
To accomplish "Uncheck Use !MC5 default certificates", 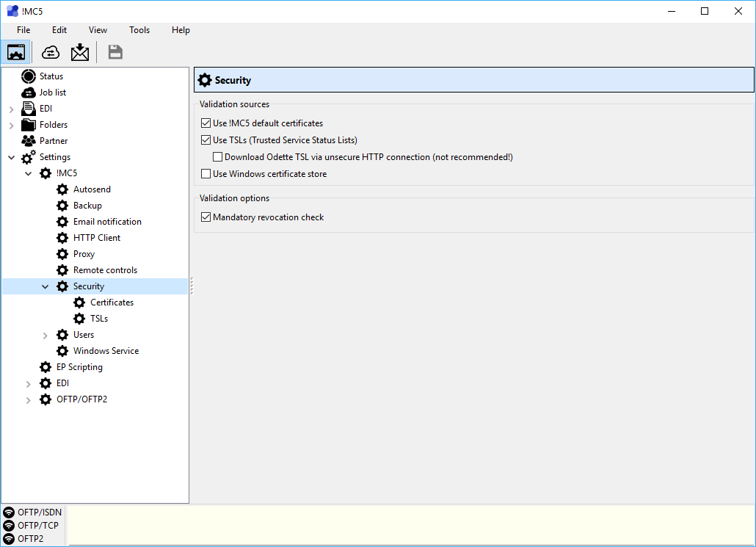I will 206,123.
